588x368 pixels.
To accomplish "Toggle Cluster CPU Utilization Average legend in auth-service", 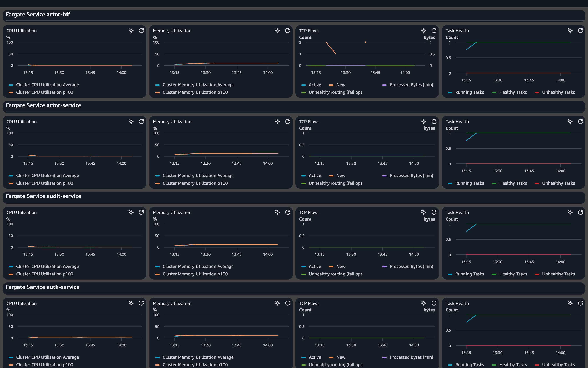I will pos(44,357).
